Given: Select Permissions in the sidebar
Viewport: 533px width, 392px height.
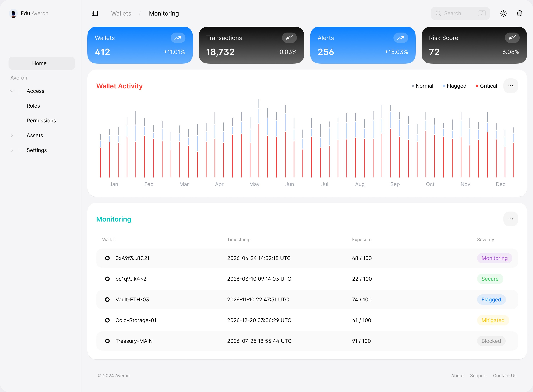Looking at the screenshot, I should (41, 121).
